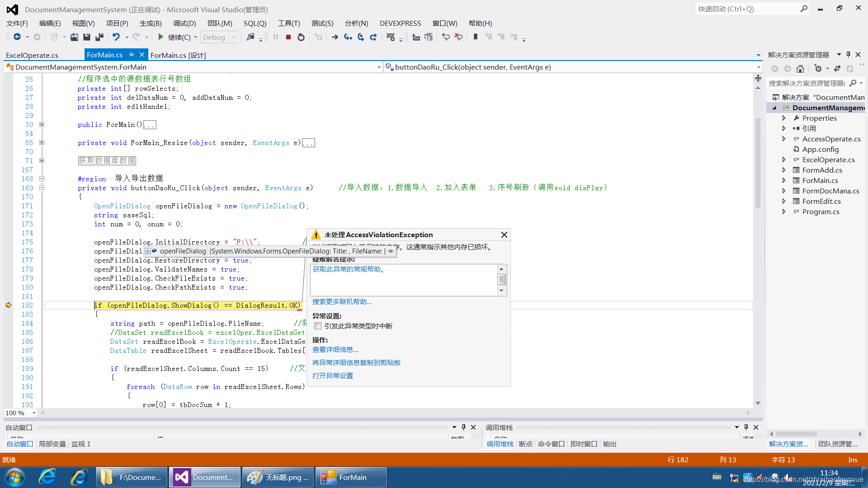Expand the Properties node in Solution Explorer
Viewport: 868px width, 488px height.
(x=784, y=118)
